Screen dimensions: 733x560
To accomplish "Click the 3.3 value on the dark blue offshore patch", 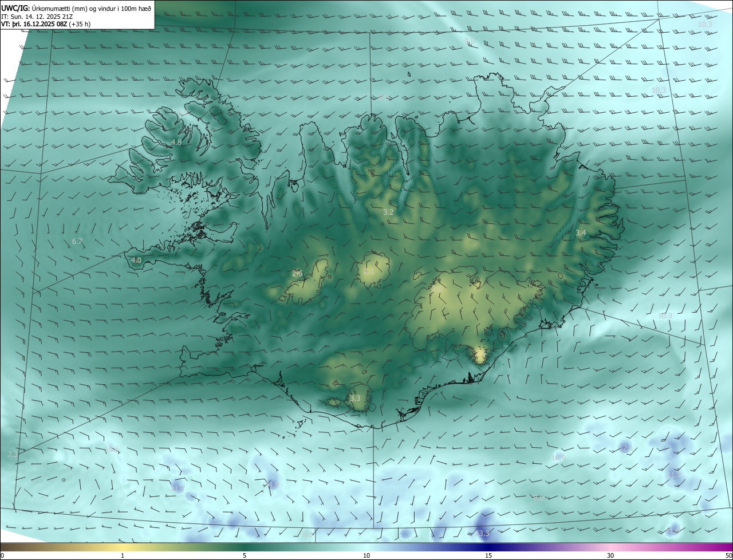I will coord(484,533).
